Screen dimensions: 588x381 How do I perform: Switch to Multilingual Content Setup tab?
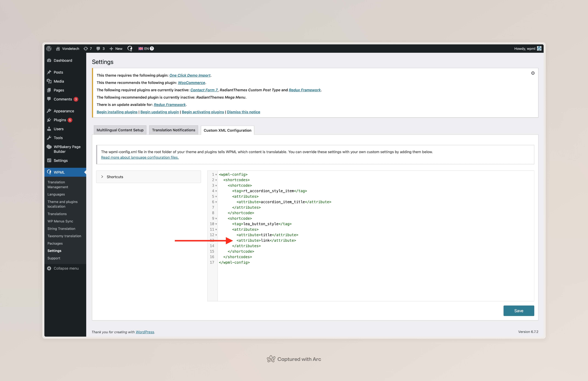(x=120, y=130)
